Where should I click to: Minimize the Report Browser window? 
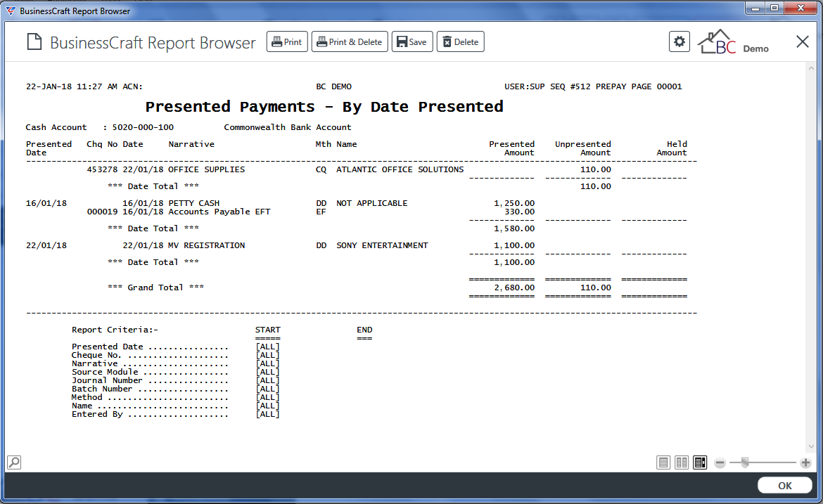coord(755,8)
